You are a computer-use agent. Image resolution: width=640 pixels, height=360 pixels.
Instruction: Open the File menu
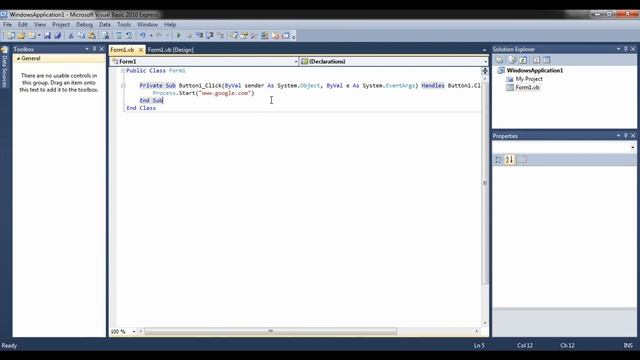click(x=7, y=24)
